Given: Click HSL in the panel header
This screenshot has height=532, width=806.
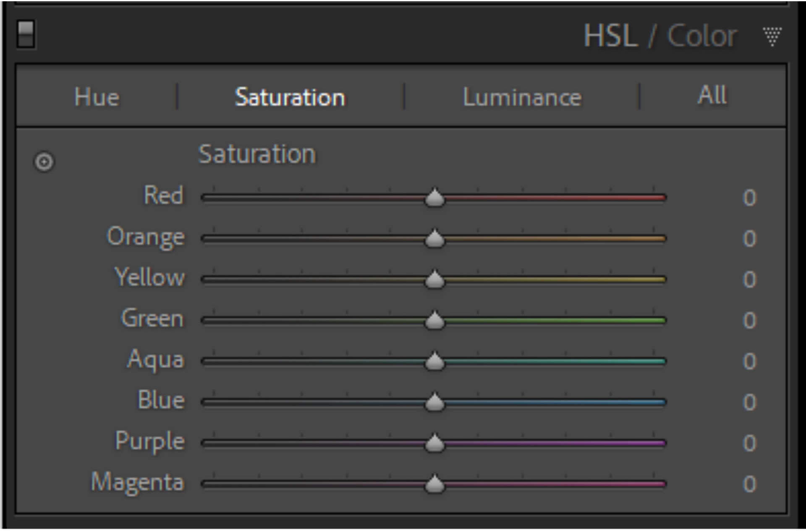Looking at the screenshot, I should coord(611,36).
